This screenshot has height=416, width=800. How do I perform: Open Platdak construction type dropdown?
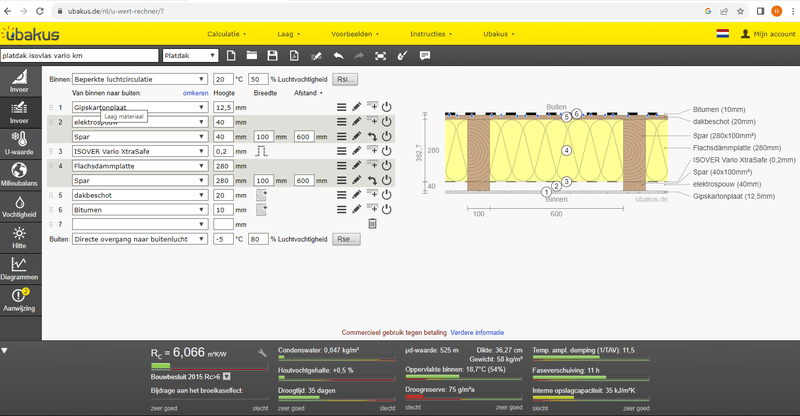tap(191, 56)
